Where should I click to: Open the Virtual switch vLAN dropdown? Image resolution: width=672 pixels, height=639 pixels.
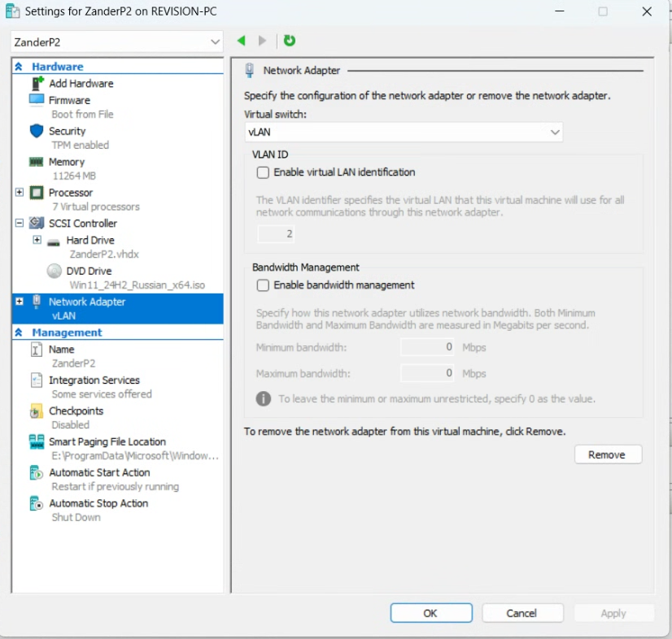(x=404, y=132)
